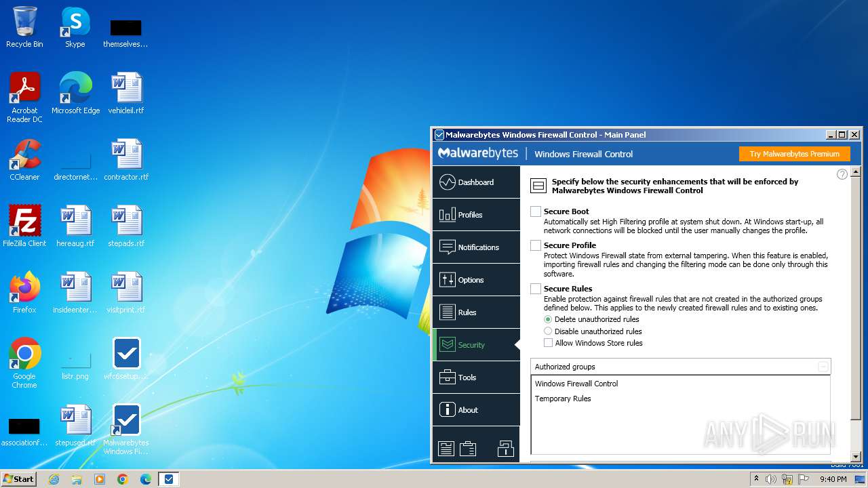The image size is (868, 488).
Task: Open the Dashboard section
Action: [476, 182]
